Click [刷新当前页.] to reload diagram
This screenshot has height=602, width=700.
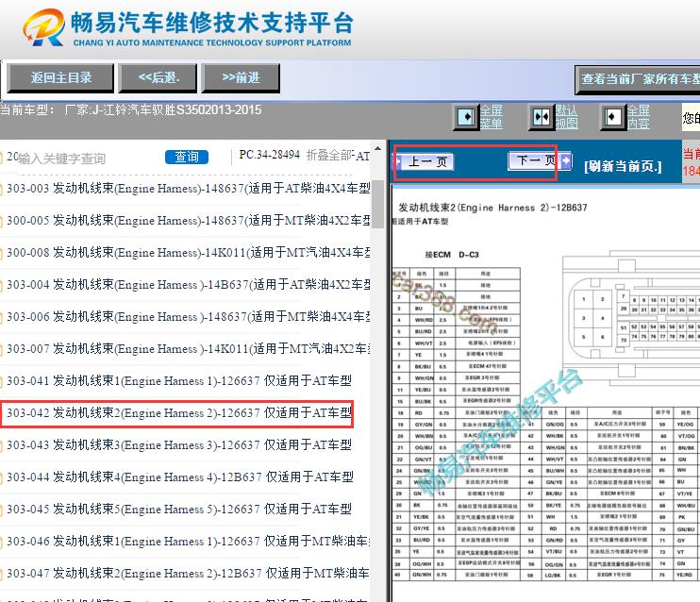(x=623, y=167)
